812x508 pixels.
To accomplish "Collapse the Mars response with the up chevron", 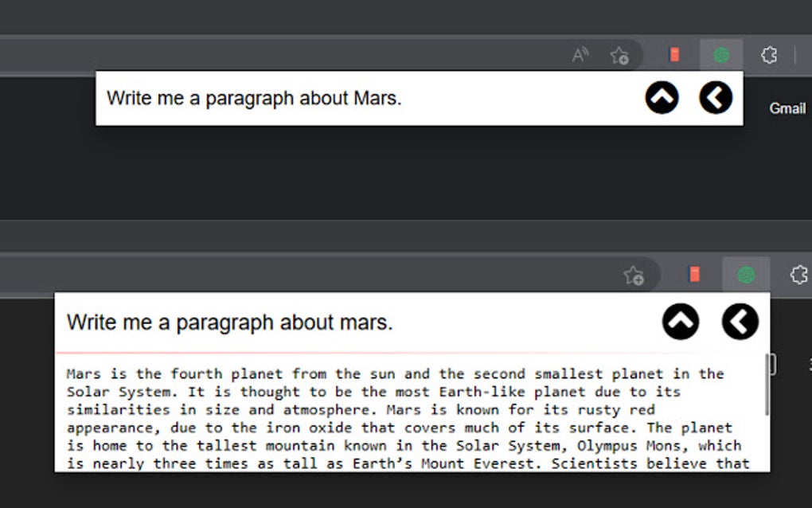I will 680,322.
